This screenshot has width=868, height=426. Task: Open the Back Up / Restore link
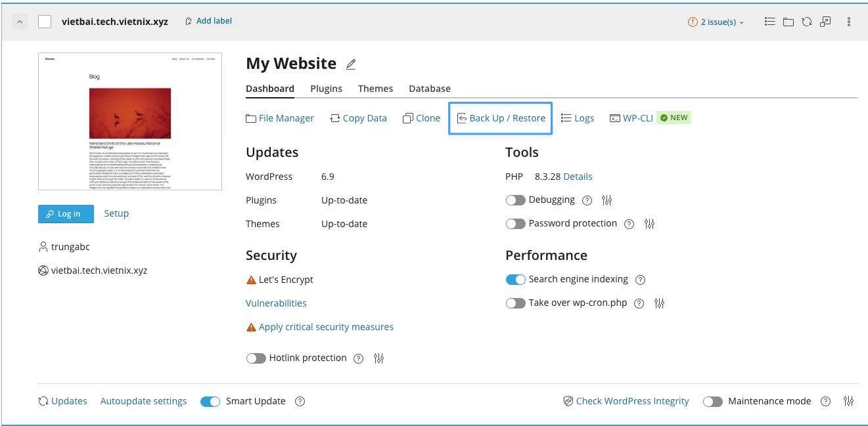501,118
